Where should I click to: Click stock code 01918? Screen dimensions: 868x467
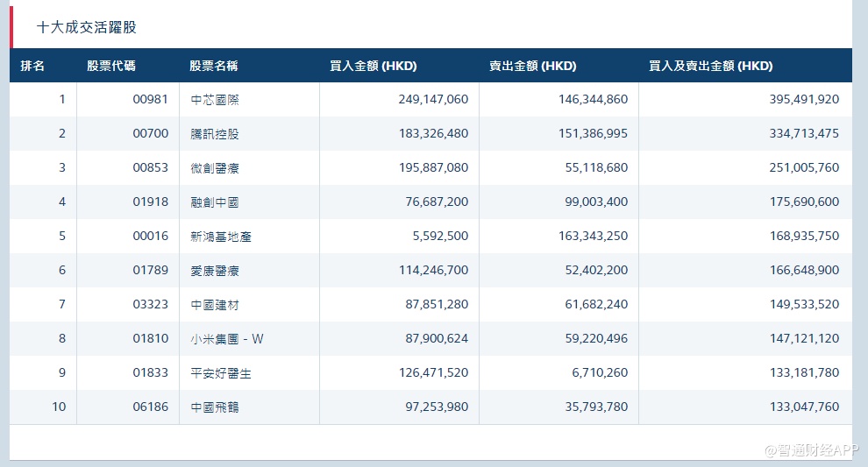click(x=150, y=202)
